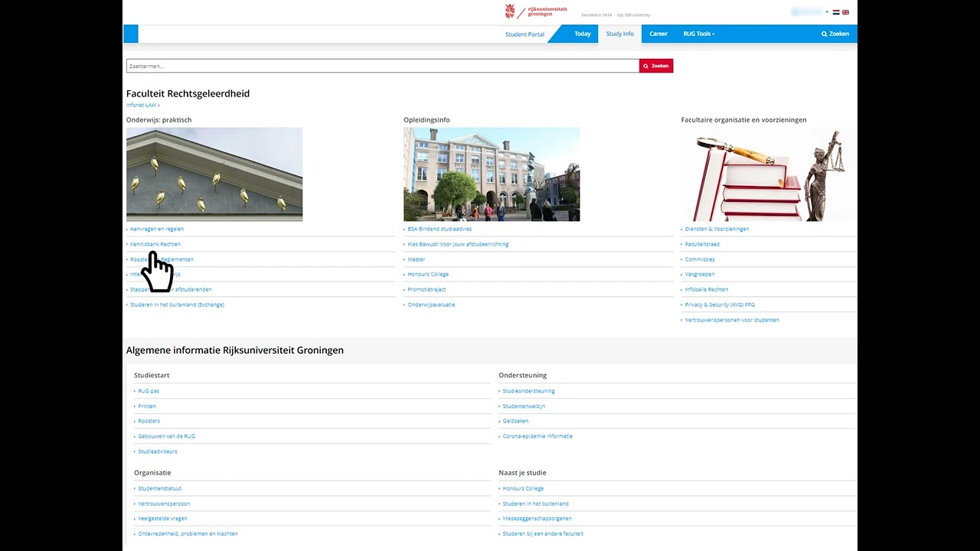Open Studeren in het buitenland (Exchange)

(177, 305)
